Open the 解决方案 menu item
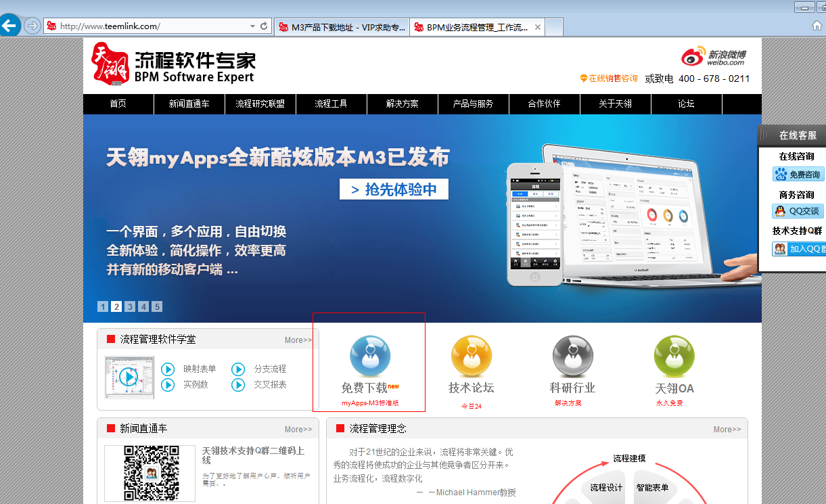The width and height of the screenshot is (826, 504). pos(403,104)
